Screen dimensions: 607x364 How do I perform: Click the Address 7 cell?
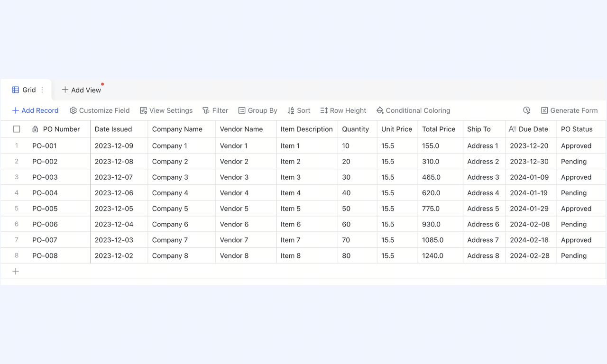point(485,240)
